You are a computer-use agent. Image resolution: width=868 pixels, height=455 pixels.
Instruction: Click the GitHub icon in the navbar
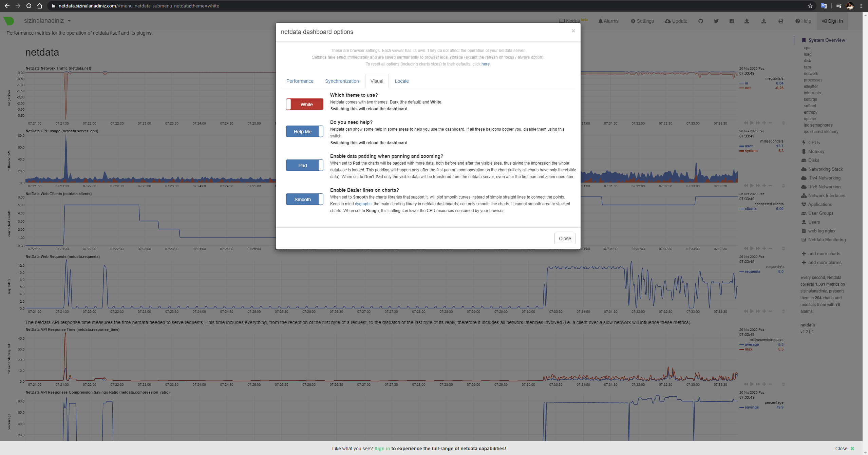700,21
